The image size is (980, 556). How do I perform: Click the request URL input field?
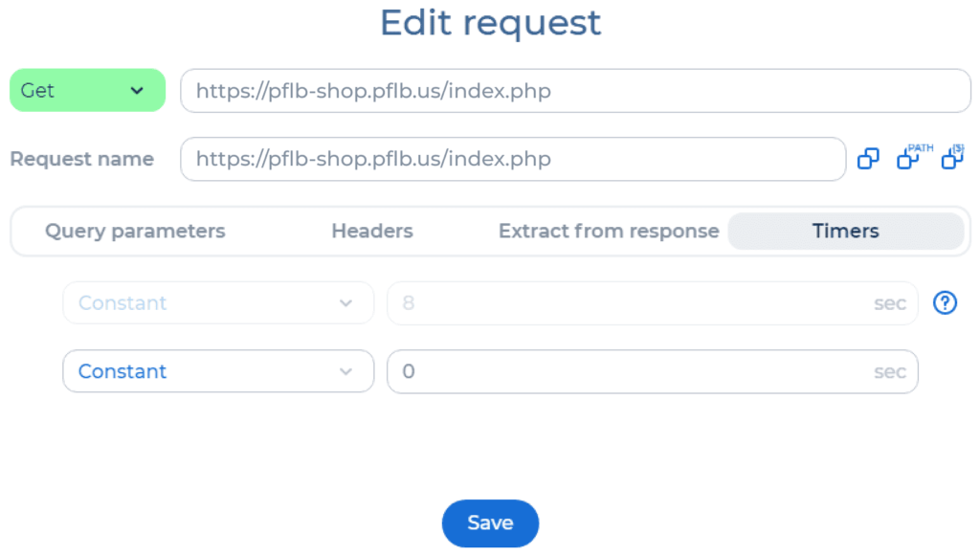(575, 91)
